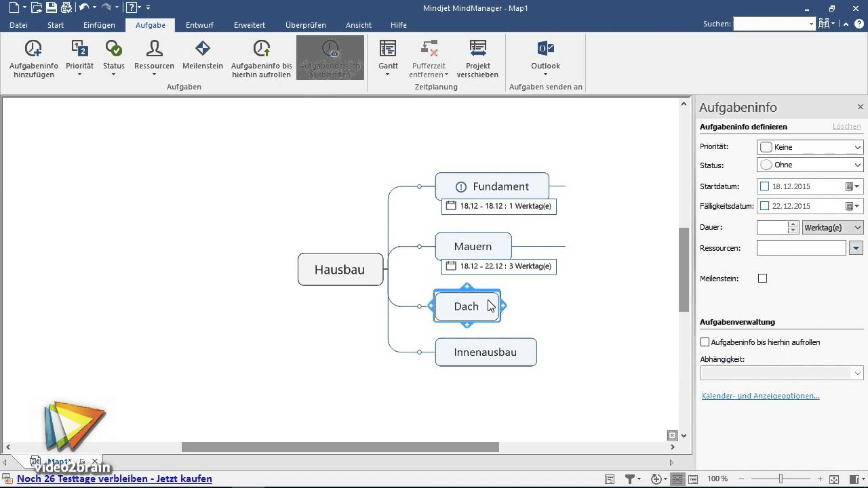Open the Datei menu tab
This screenshot has height=488, width=868.
coord(18,25)
